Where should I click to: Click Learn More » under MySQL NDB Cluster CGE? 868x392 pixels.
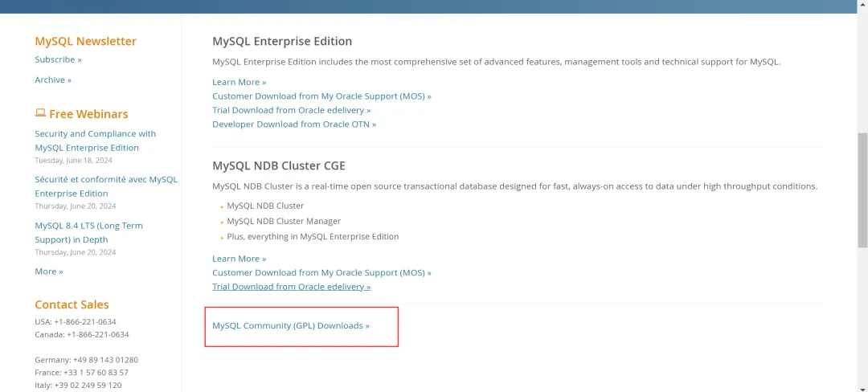click(x=240, y=258)
